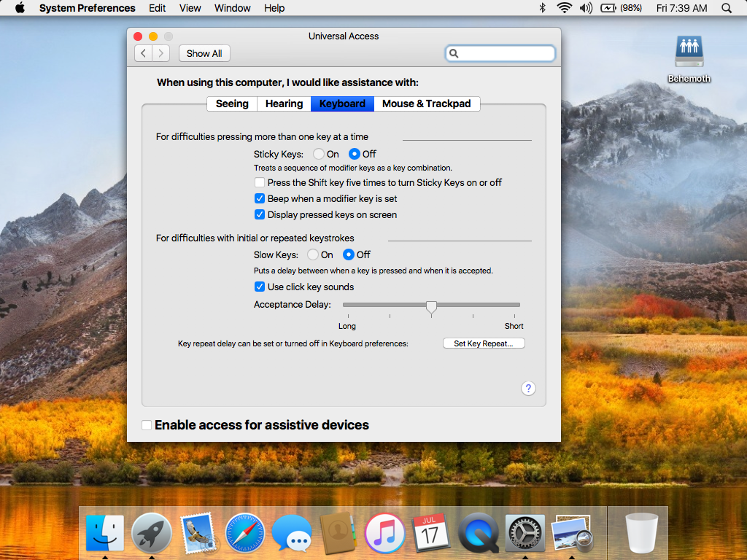This screenshot has height=560, width=747.
Task: Open the help question mark button
Action: pos(529,389)
